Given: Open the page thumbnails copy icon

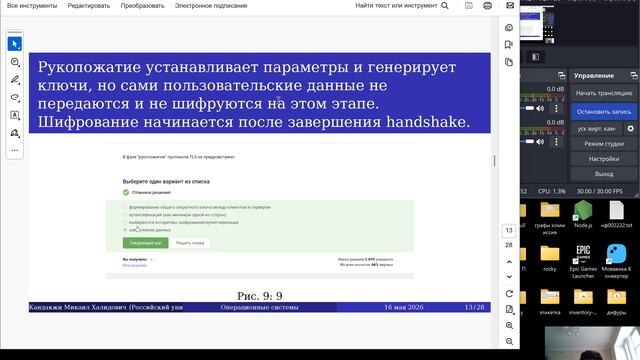Looking at the screenshot, I should click(x=509, y=62).
